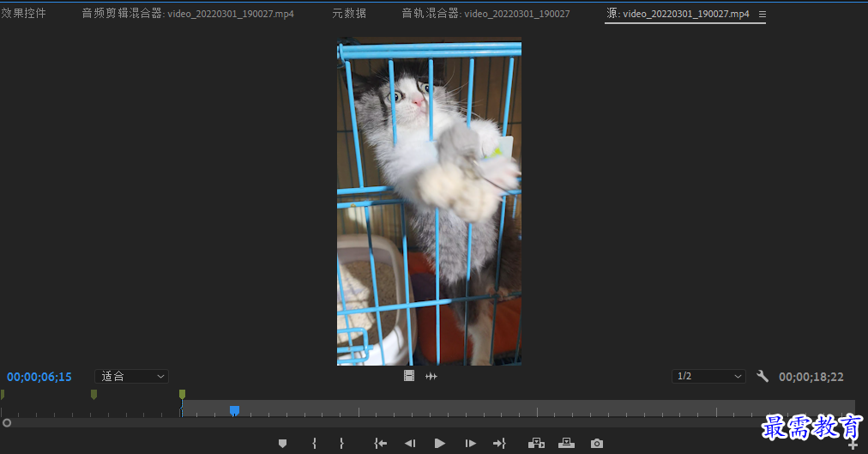Click the cat video preview frame
The image size is (868, 454).
pyautogui.click(x=429, y=201)
